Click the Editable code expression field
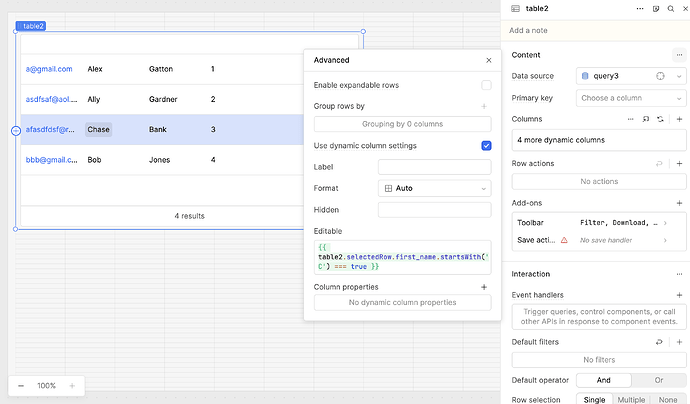Viewport: 690px width, 404px height. [402, 257]
